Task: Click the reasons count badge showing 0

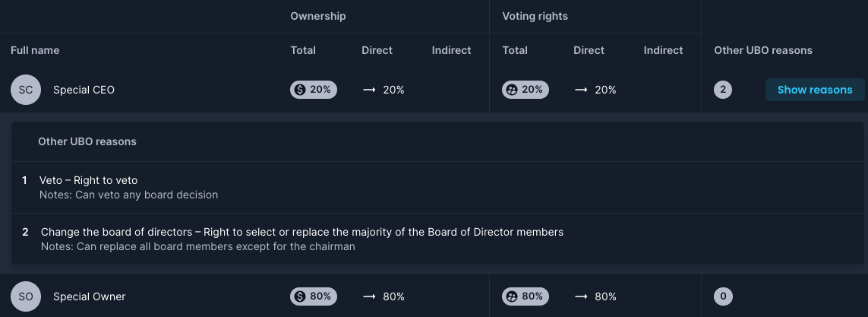Action: click(723, 296)
